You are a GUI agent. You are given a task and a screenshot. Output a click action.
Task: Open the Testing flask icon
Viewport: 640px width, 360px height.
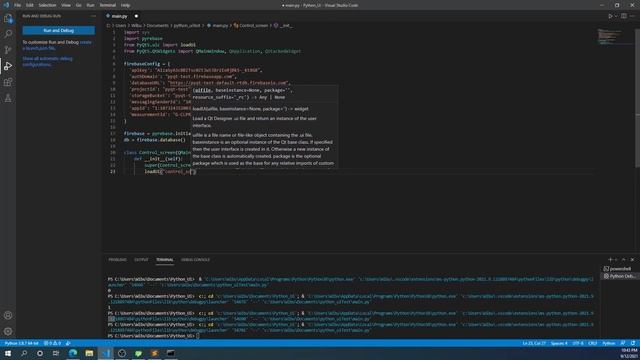pos(8,98)
